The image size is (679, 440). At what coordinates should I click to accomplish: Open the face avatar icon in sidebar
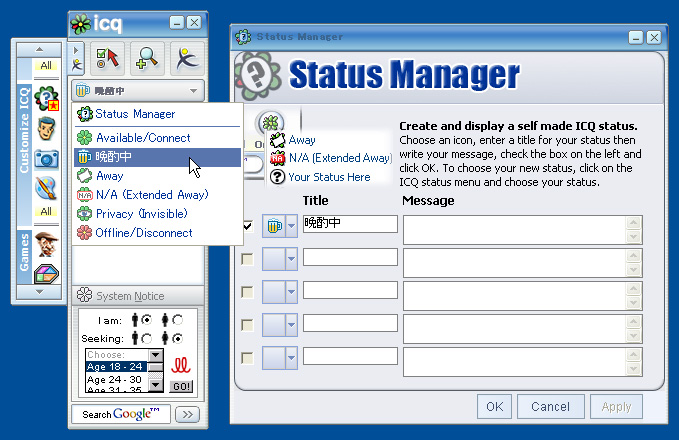click(46, 129)
